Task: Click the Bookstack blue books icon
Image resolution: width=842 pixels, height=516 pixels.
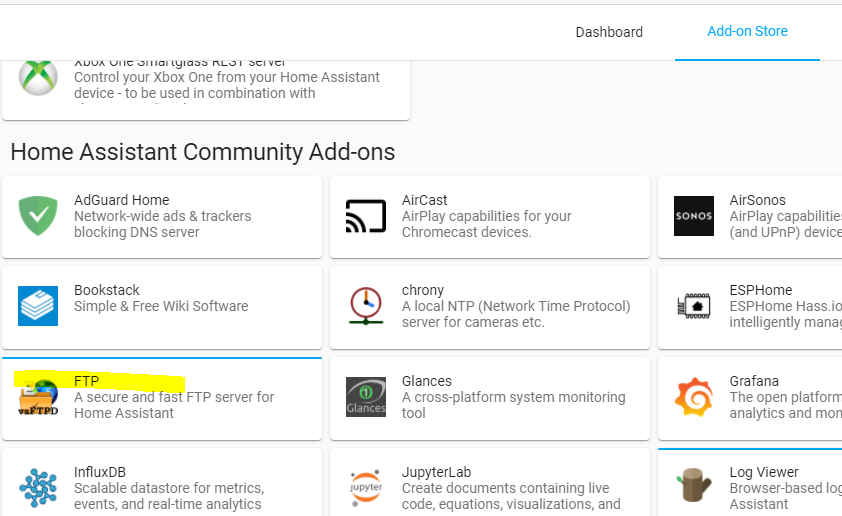Action: click(x=38, y=306)
